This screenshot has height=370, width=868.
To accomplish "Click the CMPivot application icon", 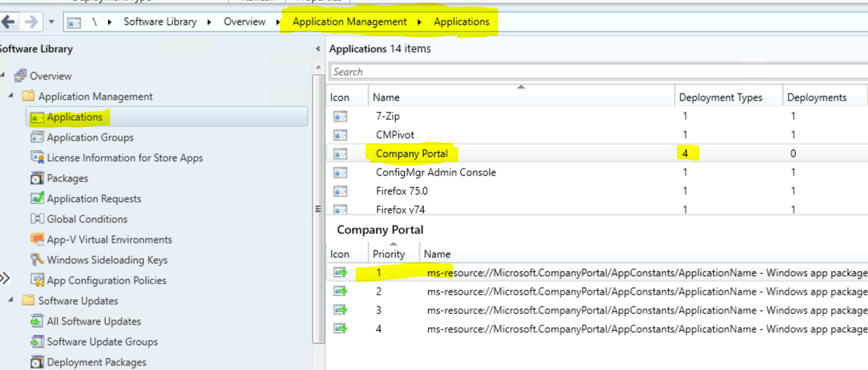I will click(340, 135).
